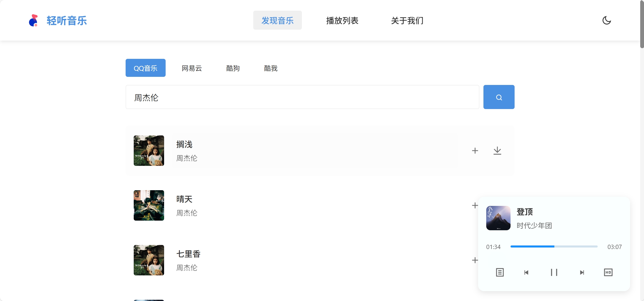Viewport: 644px width, 301px height.
Task: Add 晴天 to playlist with plus icon
Action: [475, 205]
